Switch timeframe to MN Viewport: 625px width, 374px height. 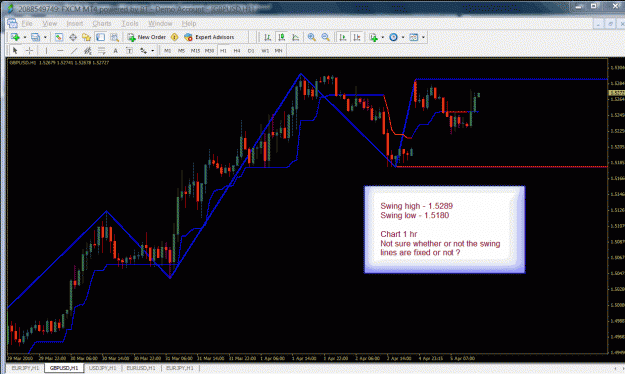pyautogui.click(x=279, y=51)
